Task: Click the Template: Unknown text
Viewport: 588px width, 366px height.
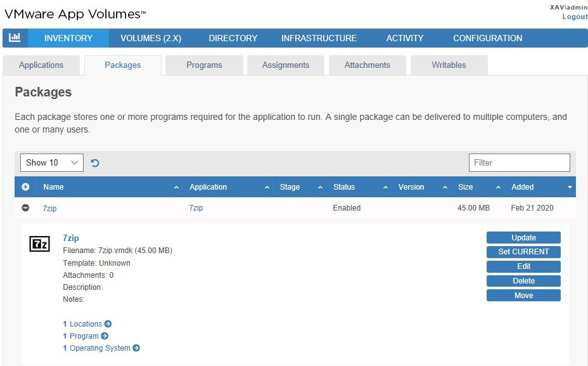Action: click(x=96, y=263)
